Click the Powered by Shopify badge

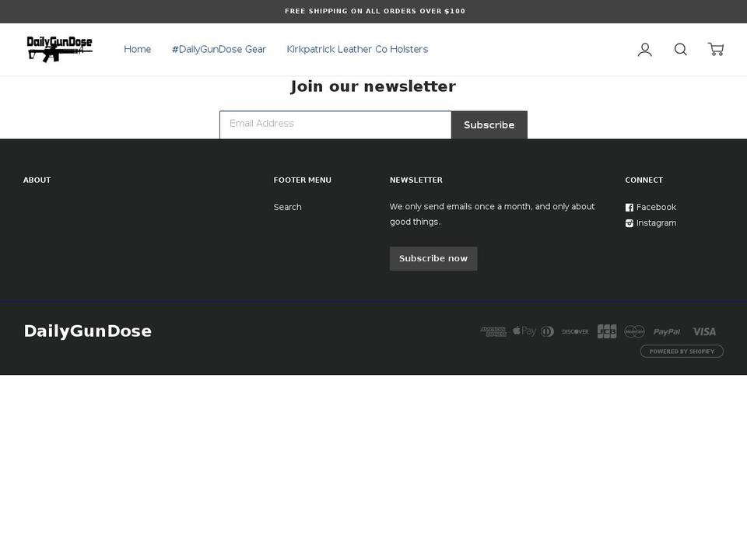[x=682, y=352]
